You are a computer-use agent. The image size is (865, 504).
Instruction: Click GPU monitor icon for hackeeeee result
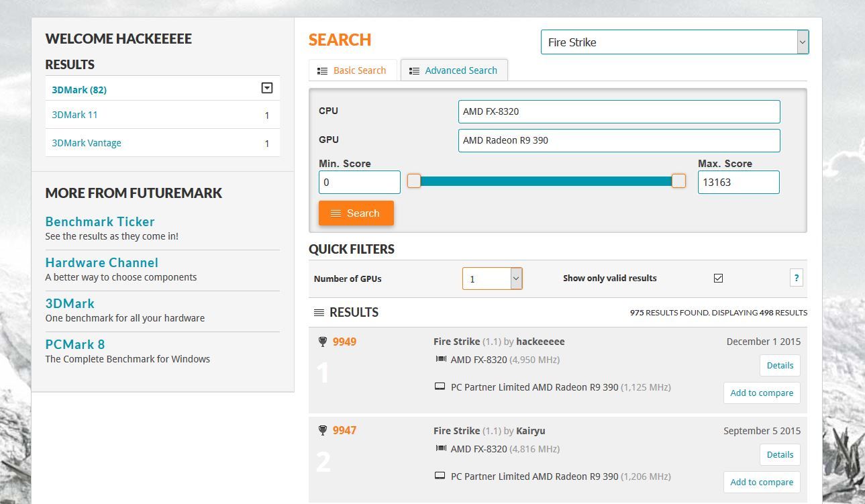pos(440,387)
